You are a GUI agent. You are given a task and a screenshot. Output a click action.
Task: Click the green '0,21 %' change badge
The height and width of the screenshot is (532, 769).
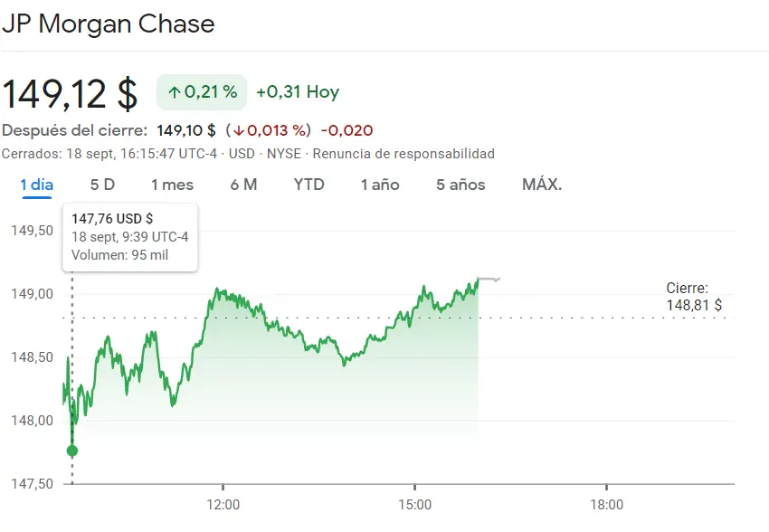[x=201, y=91]
